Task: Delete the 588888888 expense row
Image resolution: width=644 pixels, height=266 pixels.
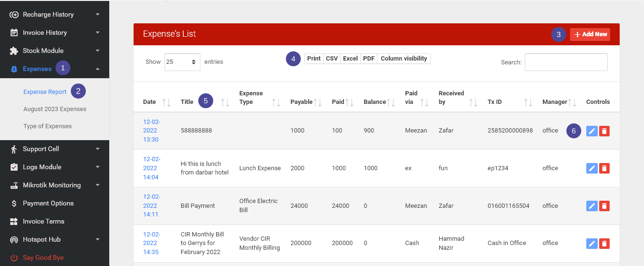Action: click(x=604, y=131)
